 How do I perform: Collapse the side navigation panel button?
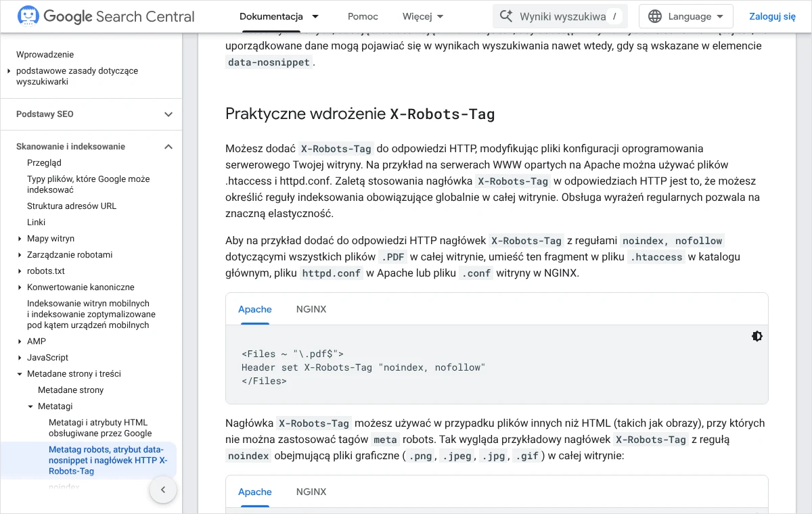pos(163,490)
